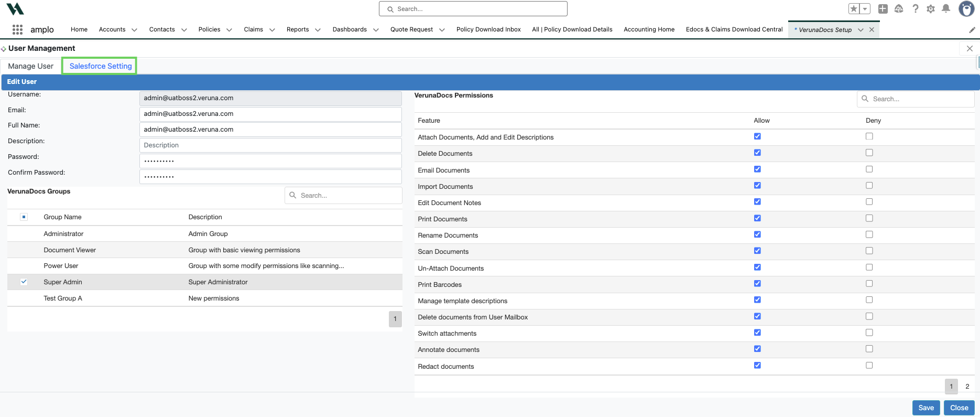Expand the Contacts menu chevron
Image resolution: width=980 pixels, height=417 pixels.
pyautogui.click(x=184, y=30)
